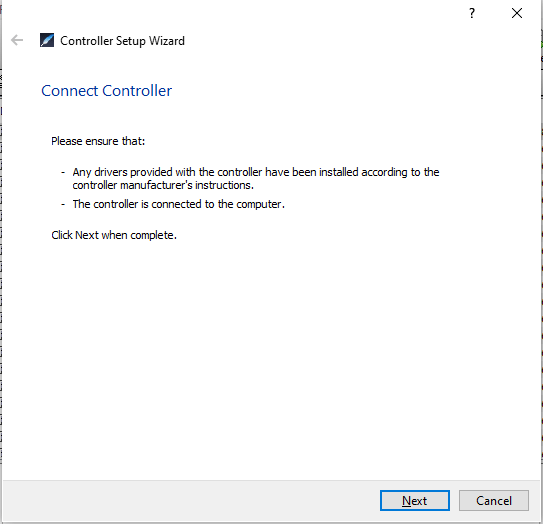Image resolution: width=543 pixels, height=524 pixels.
Task: Click the dash before 'Any drivers provided'
Action: [x=63, y=172]
